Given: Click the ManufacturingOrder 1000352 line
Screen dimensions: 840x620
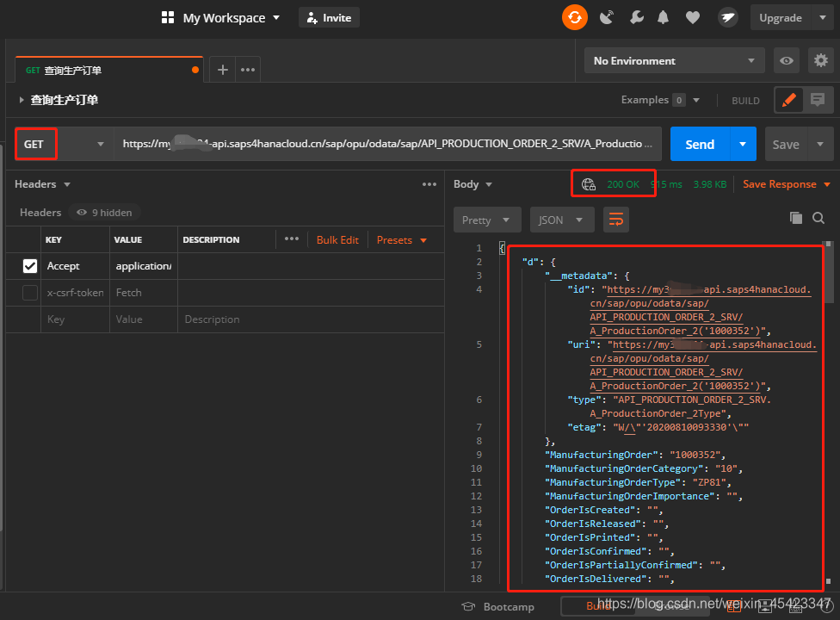Looking at the screenshot, I should [635, 455].
